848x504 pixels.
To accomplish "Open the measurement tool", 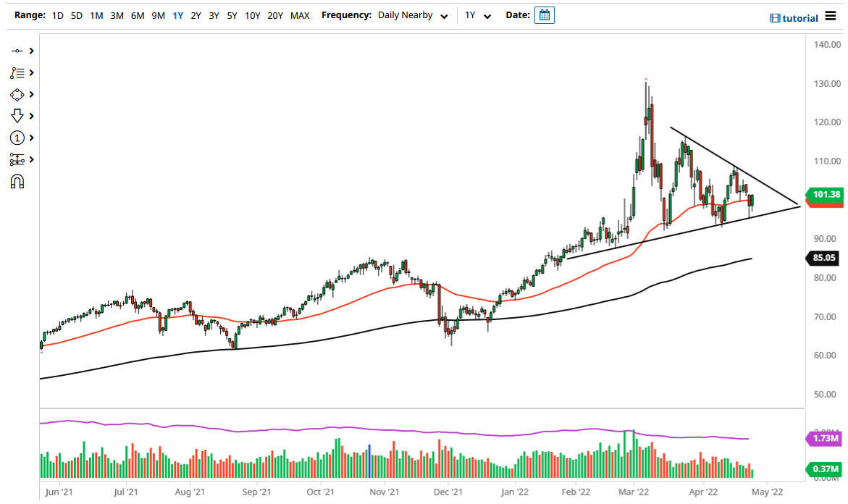I will coord(18,159).
